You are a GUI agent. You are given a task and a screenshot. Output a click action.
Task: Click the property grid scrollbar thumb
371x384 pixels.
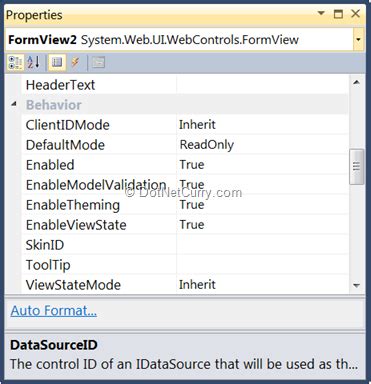356,167
